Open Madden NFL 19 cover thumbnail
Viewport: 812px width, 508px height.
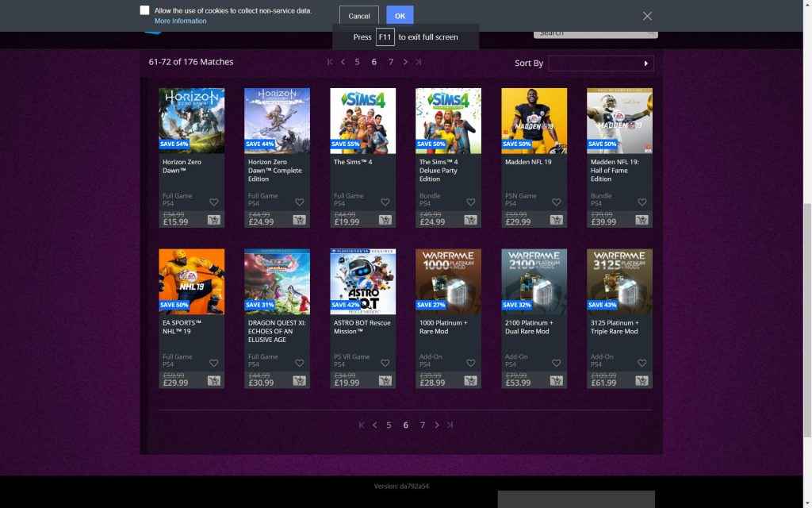[x=534, y=121]
